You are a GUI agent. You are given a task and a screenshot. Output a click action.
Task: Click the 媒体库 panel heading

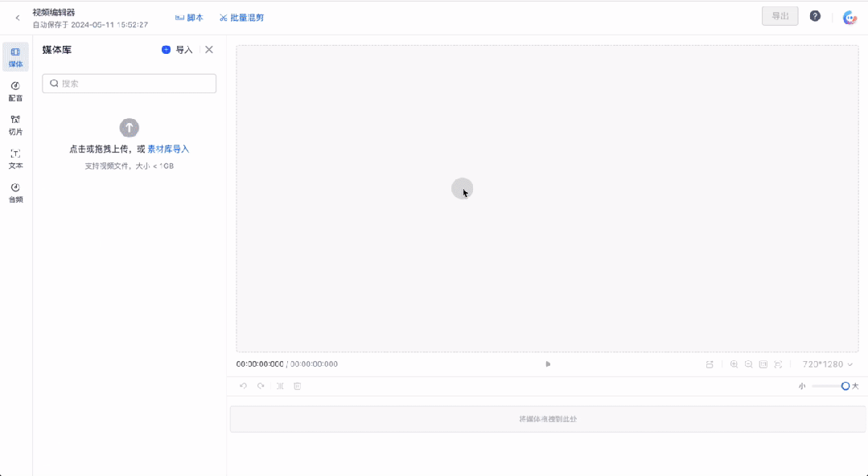[57, 50]
